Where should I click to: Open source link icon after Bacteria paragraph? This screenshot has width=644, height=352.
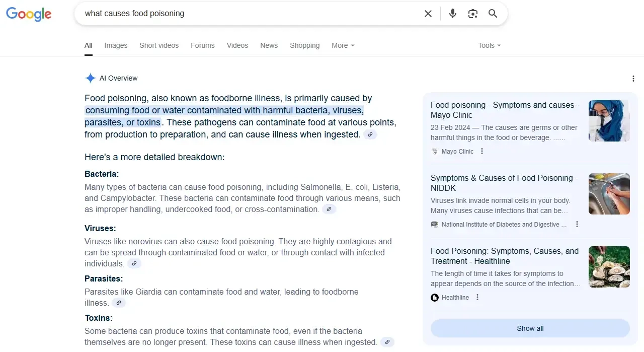click(x=329, y=209)
